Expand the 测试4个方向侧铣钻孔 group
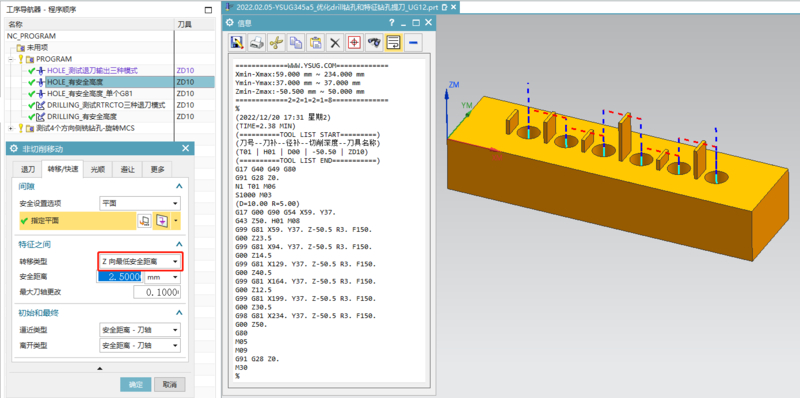800x398 pixels. [11, 128]
